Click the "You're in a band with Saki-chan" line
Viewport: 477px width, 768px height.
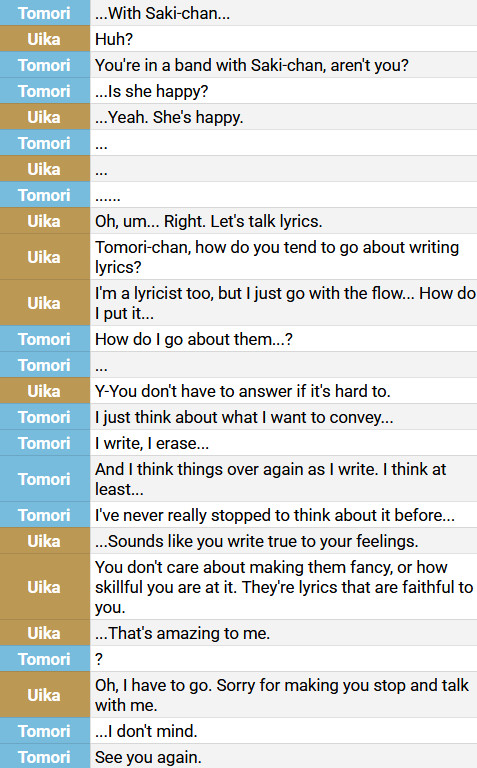pyautogui.click(x=252, y=65)
